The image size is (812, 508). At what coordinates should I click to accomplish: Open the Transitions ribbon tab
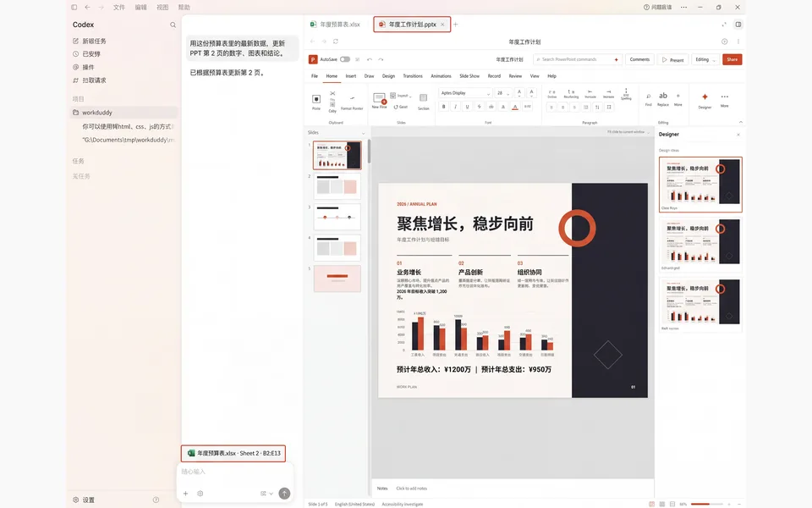click(x=413, y=76)
